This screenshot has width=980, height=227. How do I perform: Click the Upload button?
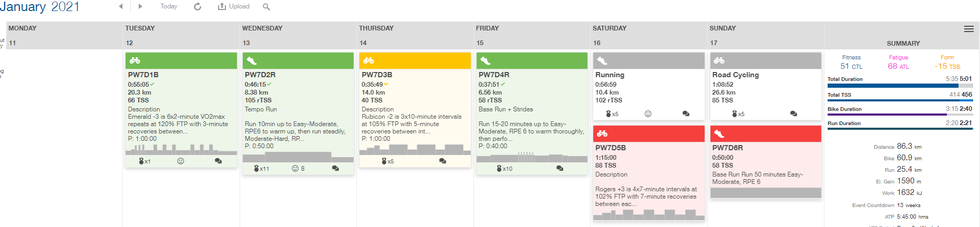pos(234,6)
